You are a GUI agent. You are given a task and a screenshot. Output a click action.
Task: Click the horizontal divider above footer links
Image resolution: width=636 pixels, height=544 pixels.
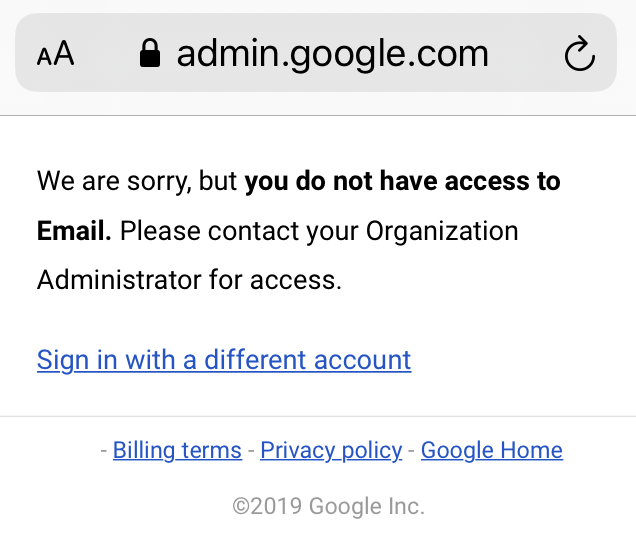[318, 416]
